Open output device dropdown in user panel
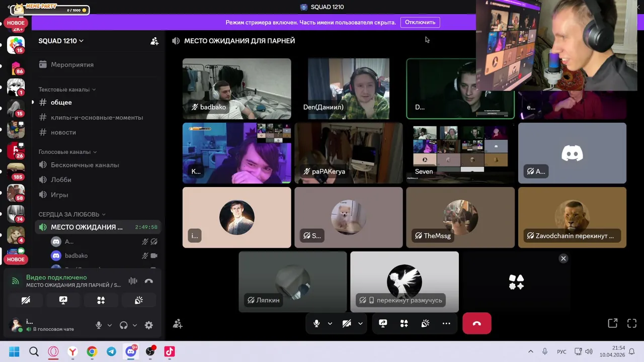644x362 pixels. (134, 325)
